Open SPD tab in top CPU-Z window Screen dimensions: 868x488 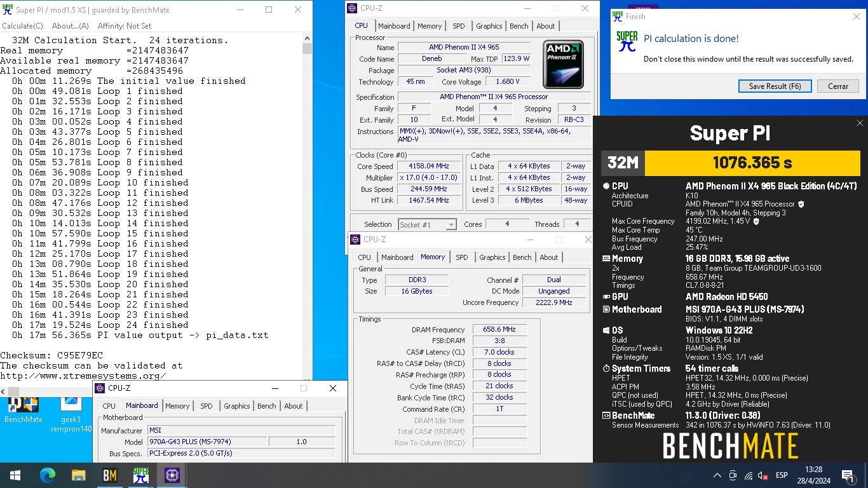(459, 26)
